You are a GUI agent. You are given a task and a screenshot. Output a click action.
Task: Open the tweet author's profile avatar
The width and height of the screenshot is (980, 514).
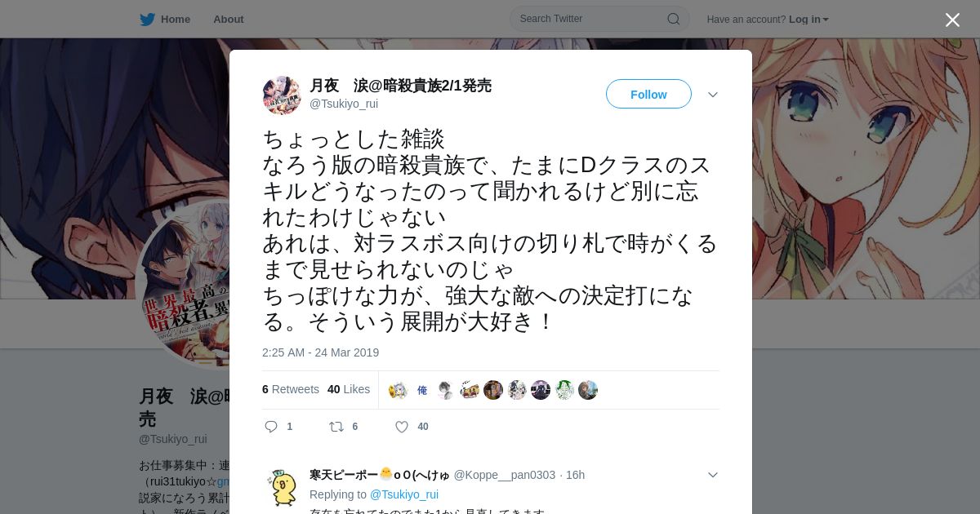(x=282, y=95)
